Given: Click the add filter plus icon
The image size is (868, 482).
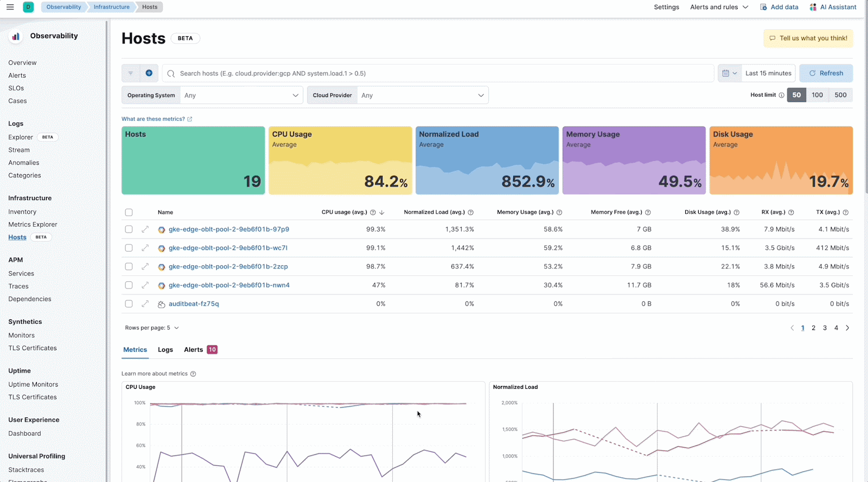Looking at the screenshot, I should pos(149,73).
